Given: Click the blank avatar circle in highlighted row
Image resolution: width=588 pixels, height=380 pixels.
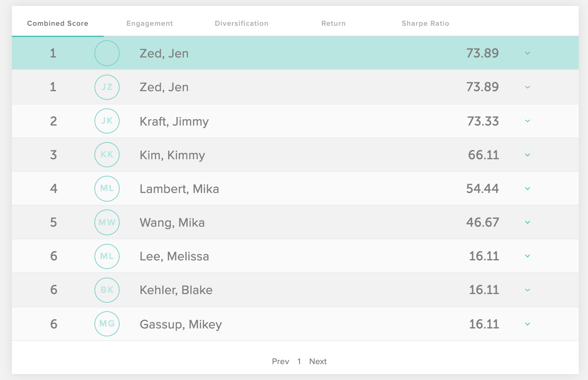Looking at the screenshot, I should coord(107,53).
